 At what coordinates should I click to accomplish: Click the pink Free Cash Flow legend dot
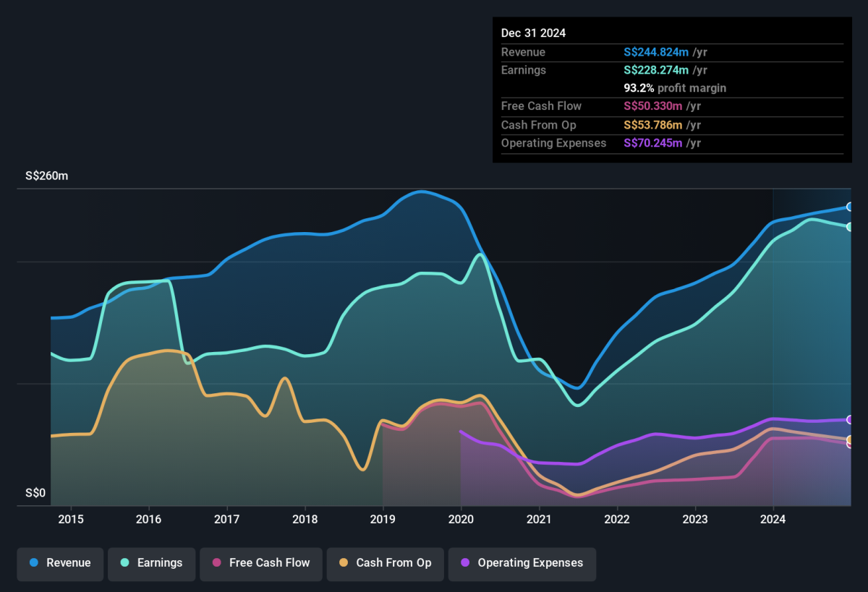click(x=217, y=563)
